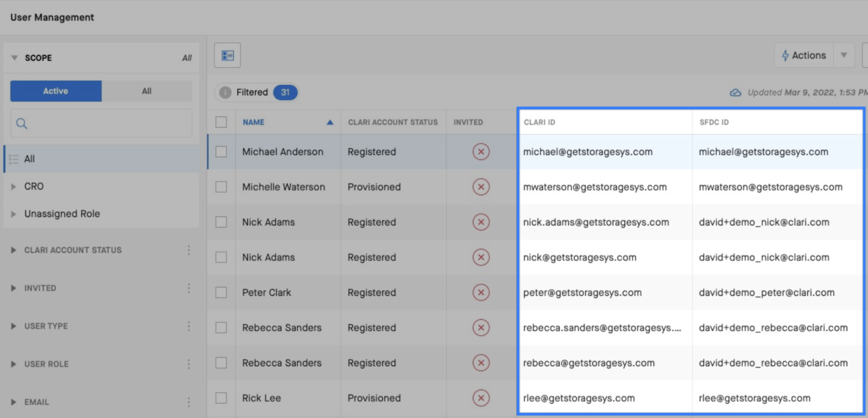The image size is (868, 418).
Task: Select the All item in the scope tree
Action: 102,159
